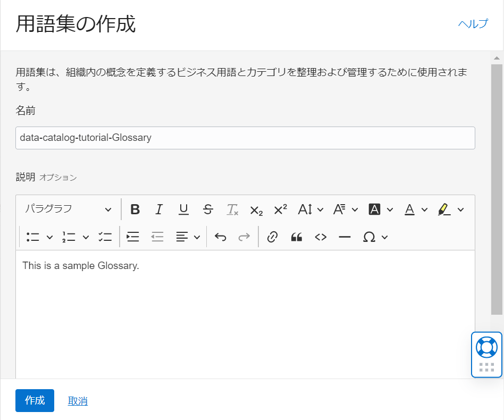Toggle the to-do checklist button
This screenshot has height=420, width=504.
click(105, 237)
